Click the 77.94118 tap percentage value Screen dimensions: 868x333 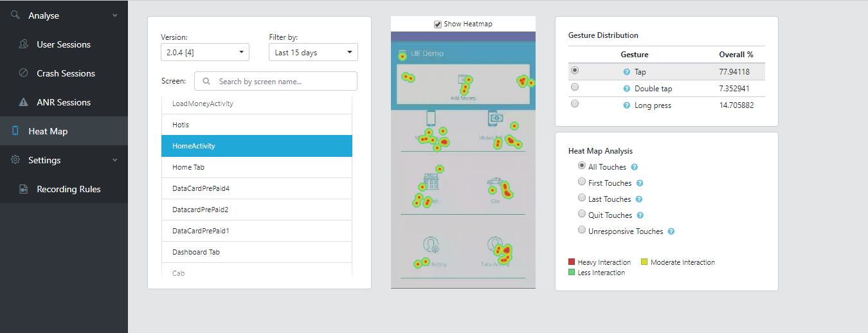[x=734, y=72]
